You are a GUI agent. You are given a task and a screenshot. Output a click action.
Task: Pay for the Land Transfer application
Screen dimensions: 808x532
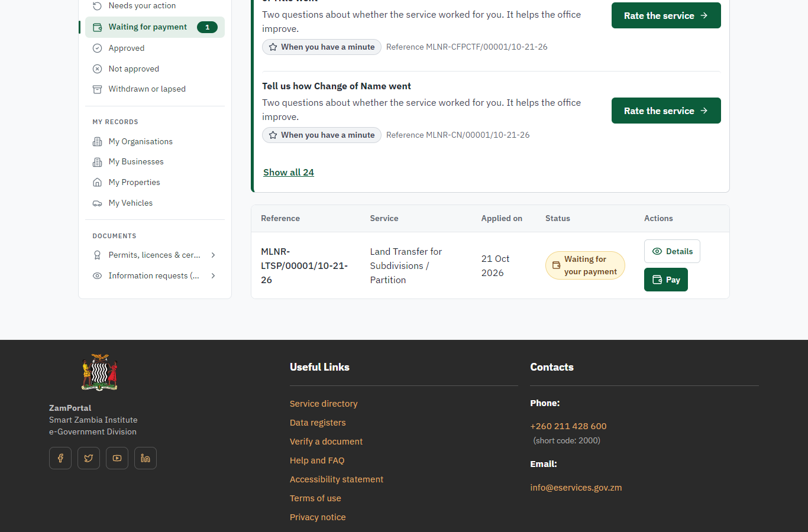(666, 280)
